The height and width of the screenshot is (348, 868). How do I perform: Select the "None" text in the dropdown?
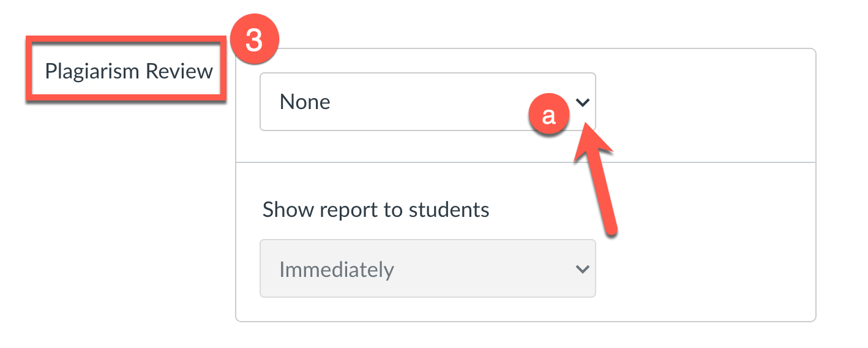pyautogui.click(x=305, y=102)
